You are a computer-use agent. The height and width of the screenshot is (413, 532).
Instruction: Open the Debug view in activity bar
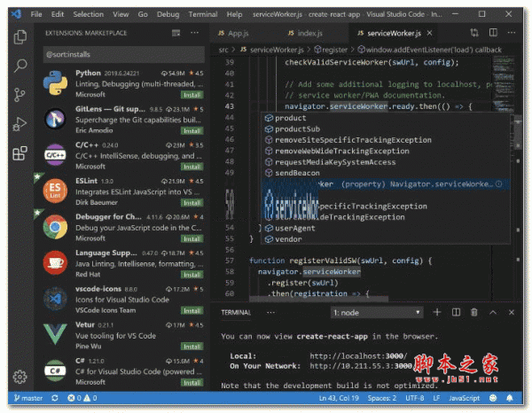click(x=20, y=124)
